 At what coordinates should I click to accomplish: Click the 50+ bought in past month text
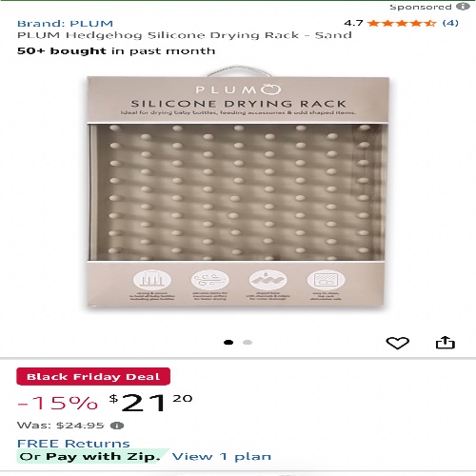pos(116,51)
